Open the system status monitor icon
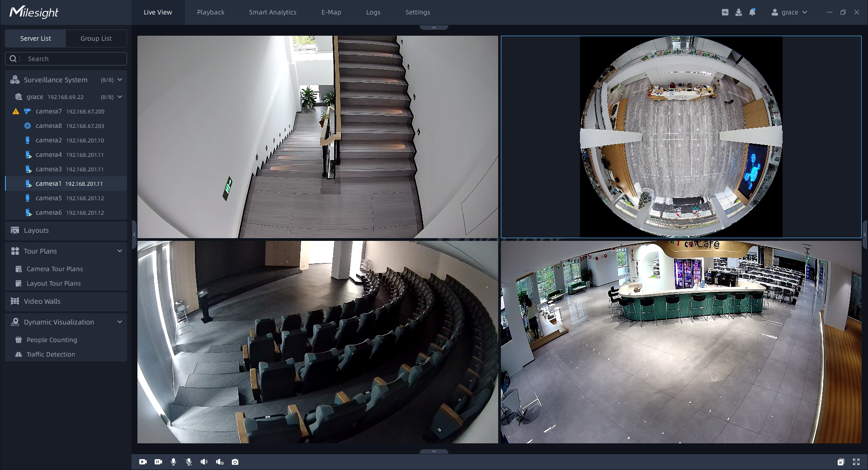868x470 pixels. tap(725, 12)
